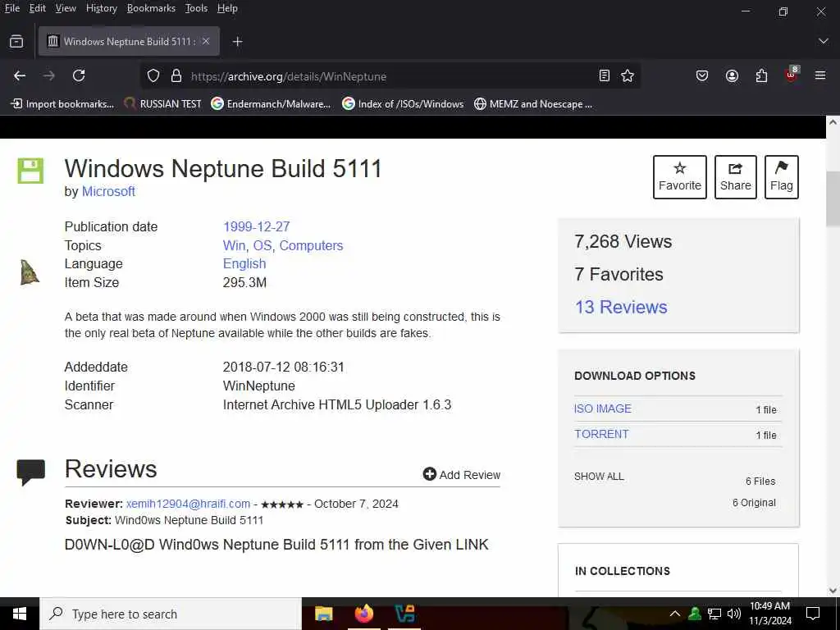This screenshot has width=840, height=630.
Task: Click the Import bookmarks toolbar item
Action: tap(62, 104)
